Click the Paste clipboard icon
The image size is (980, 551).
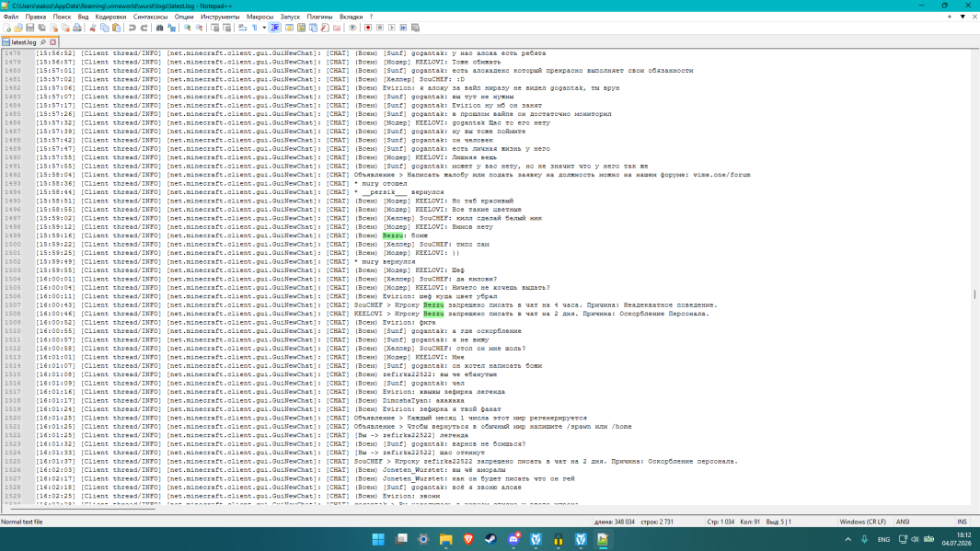coord(116,28)
